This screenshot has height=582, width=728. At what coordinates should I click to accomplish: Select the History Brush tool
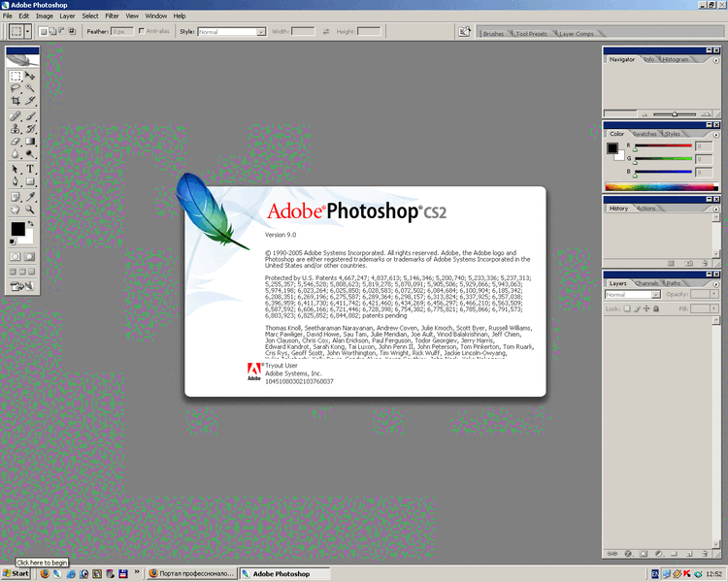[x=30, y=129]
